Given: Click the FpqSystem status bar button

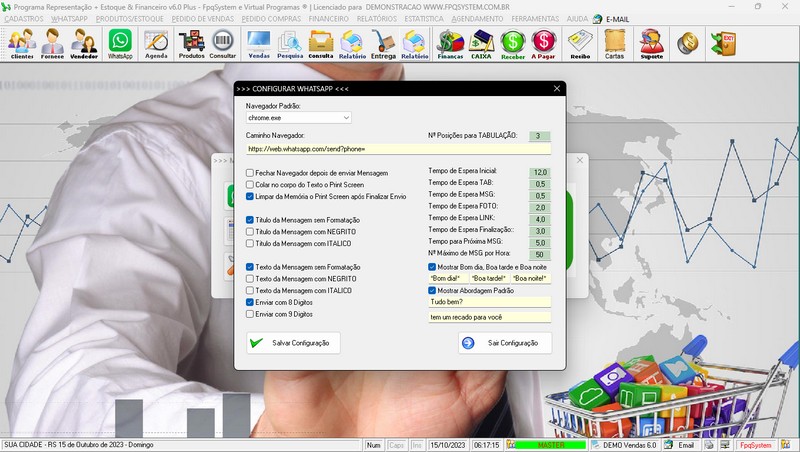Looking at the screenshot, I should tap(756, 445).
